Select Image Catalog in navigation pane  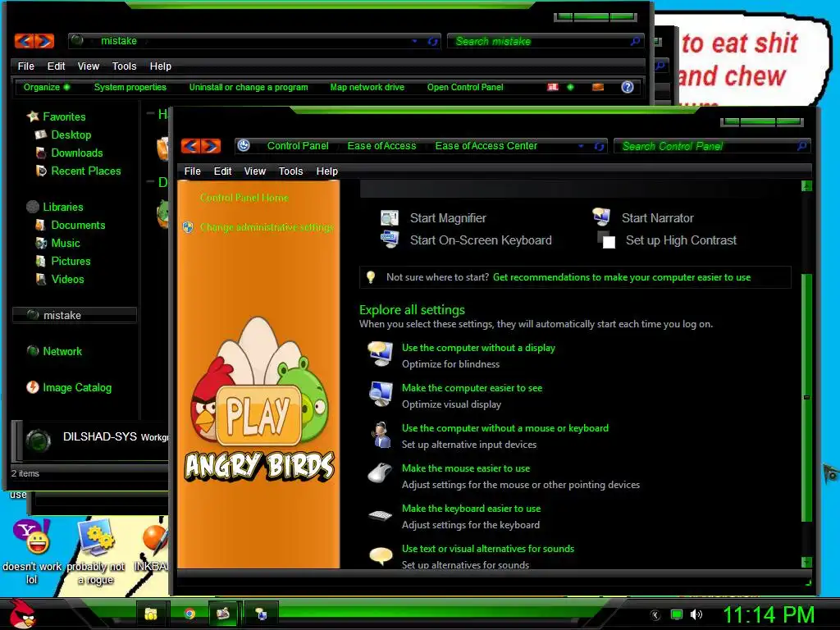pos(77,387)
